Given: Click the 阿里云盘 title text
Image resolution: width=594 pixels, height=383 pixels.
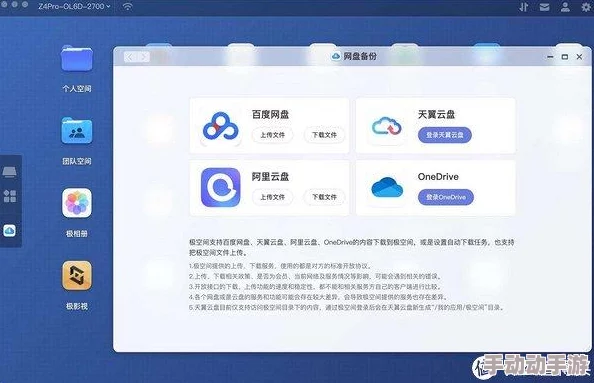Looking at the screenshot, I should click(270, 177).
